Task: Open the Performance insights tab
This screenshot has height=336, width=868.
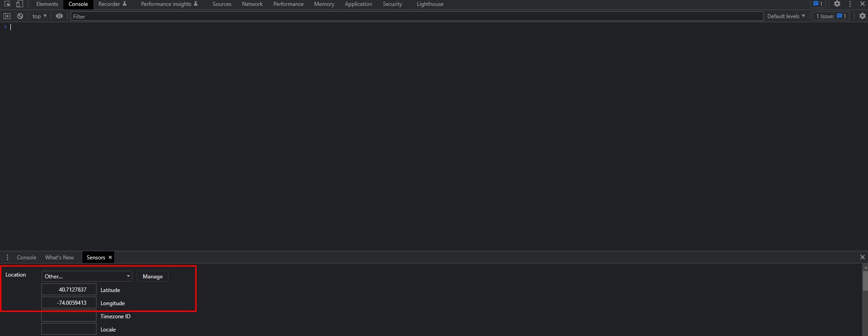Action: (169, 4)
